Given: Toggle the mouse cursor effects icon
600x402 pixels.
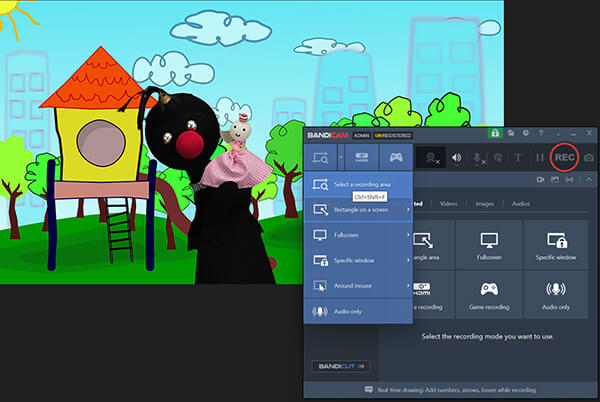Looking at the screenshot, I should coord(498,158).
